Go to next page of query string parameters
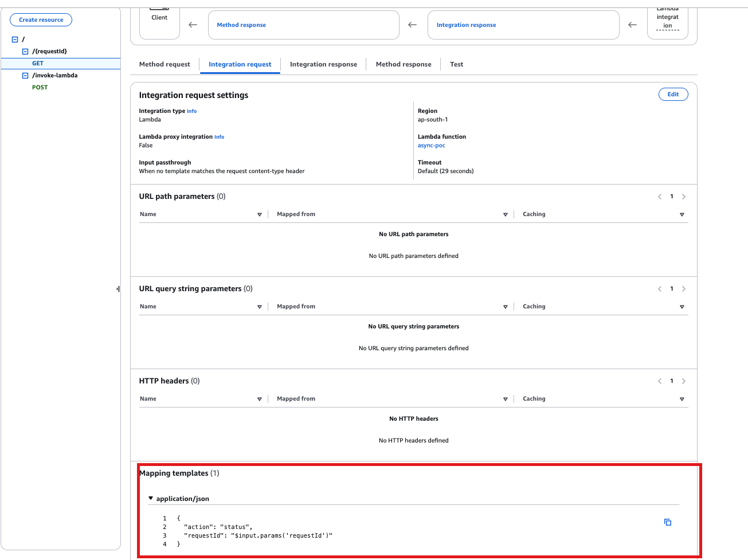 click(x=683, y=289)
